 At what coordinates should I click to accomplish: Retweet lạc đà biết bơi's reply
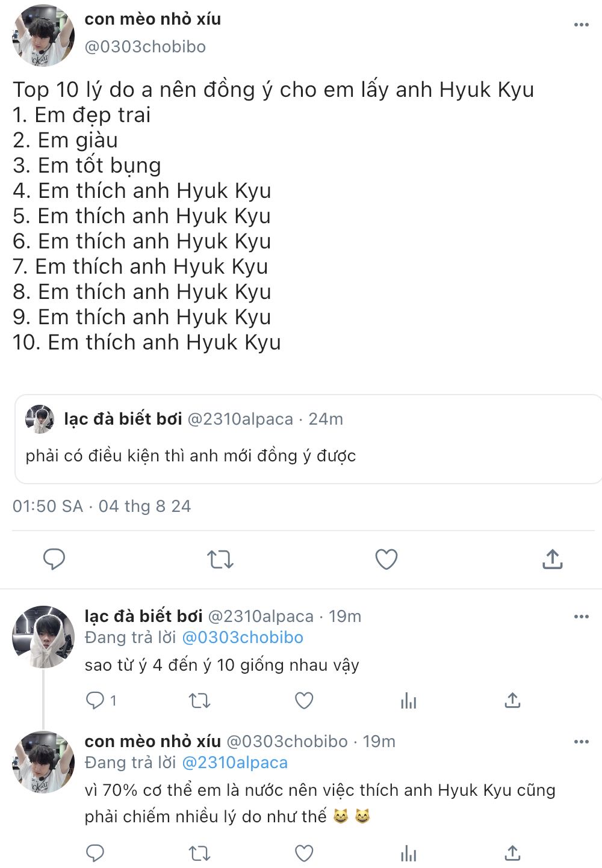[199, 700]
